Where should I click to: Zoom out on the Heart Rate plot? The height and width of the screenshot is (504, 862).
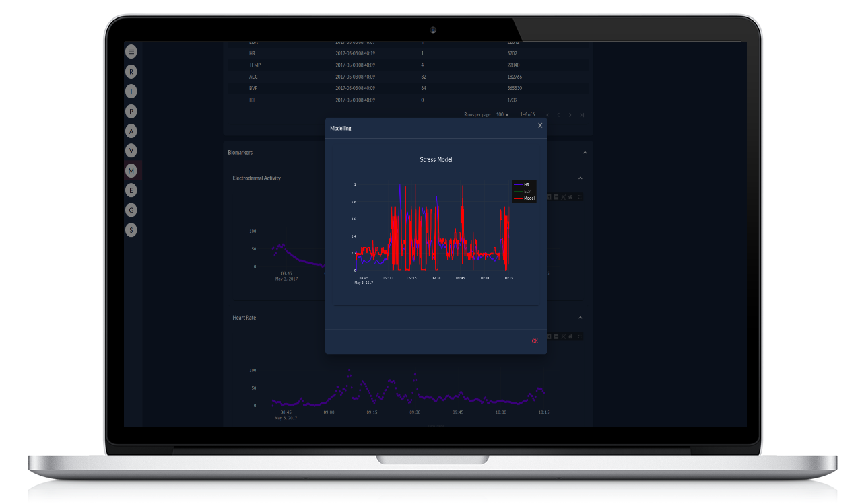click(556, 336)
